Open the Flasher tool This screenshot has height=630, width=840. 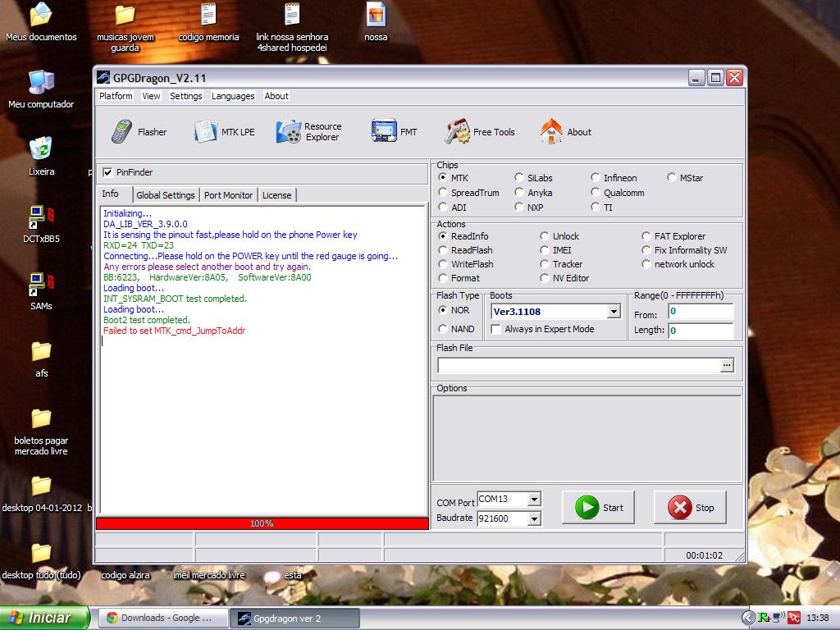pos(139,132)
